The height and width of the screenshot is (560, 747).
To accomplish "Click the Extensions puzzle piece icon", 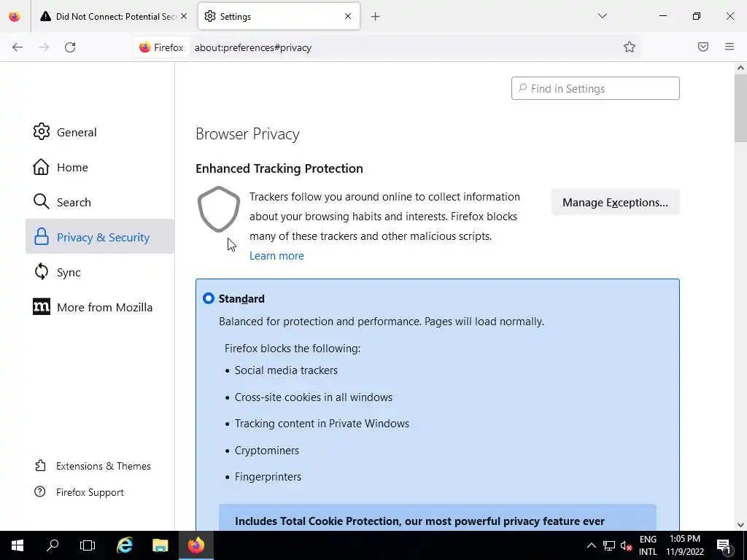I will click(x=41, y=465).
